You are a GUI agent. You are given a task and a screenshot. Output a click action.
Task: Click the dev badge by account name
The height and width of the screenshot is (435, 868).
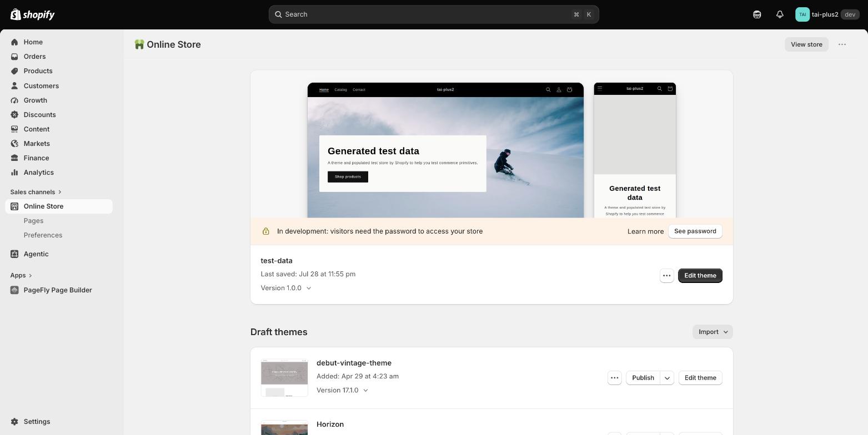850,14
